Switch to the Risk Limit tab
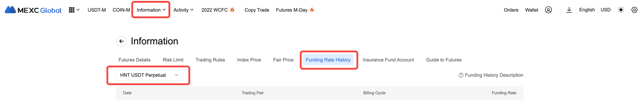The image size is (644, 102). [x=173, y=60]
